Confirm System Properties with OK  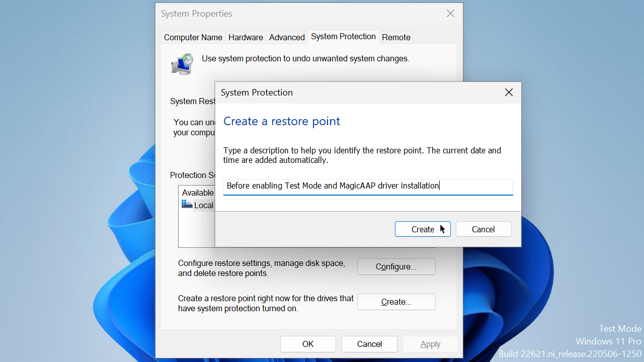point(308,344)
